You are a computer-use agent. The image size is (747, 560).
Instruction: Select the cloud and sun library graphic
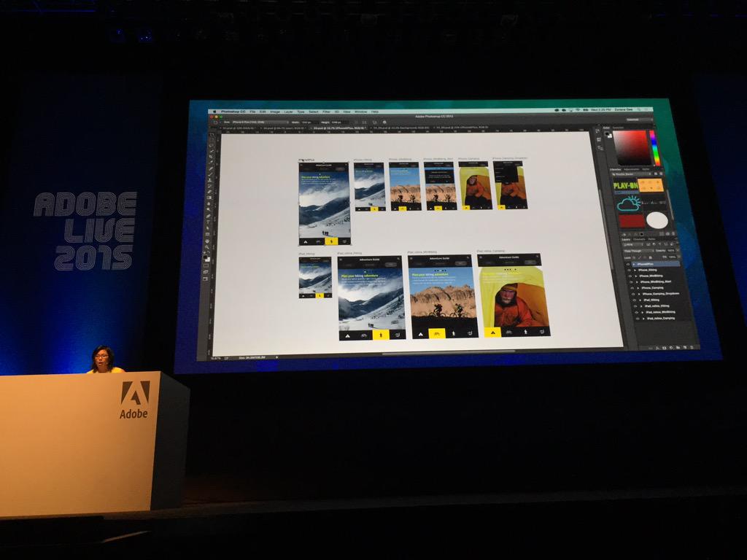tap(630, 203)
